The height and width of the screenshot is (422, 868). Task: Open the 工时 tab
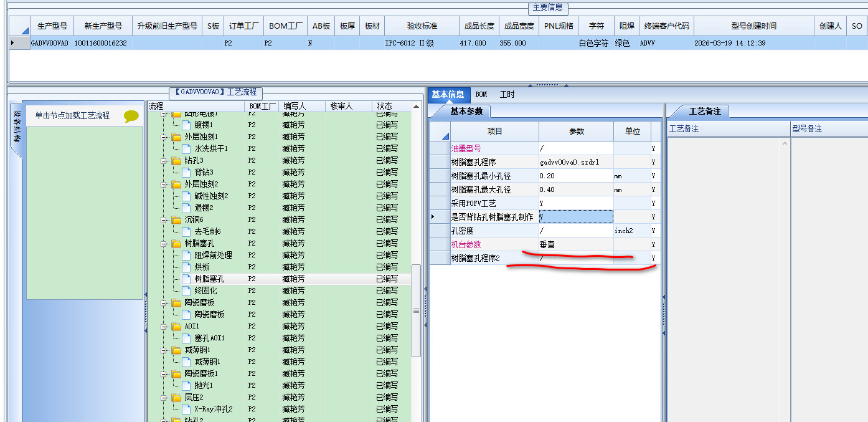(507, 95)
